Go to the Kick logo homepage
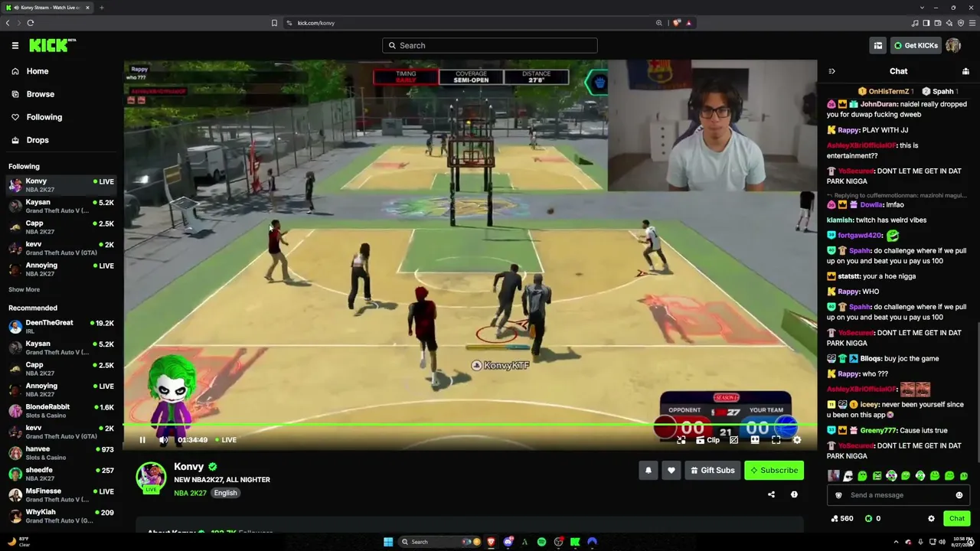Viewport: 980px width, 551px height. 52,46
